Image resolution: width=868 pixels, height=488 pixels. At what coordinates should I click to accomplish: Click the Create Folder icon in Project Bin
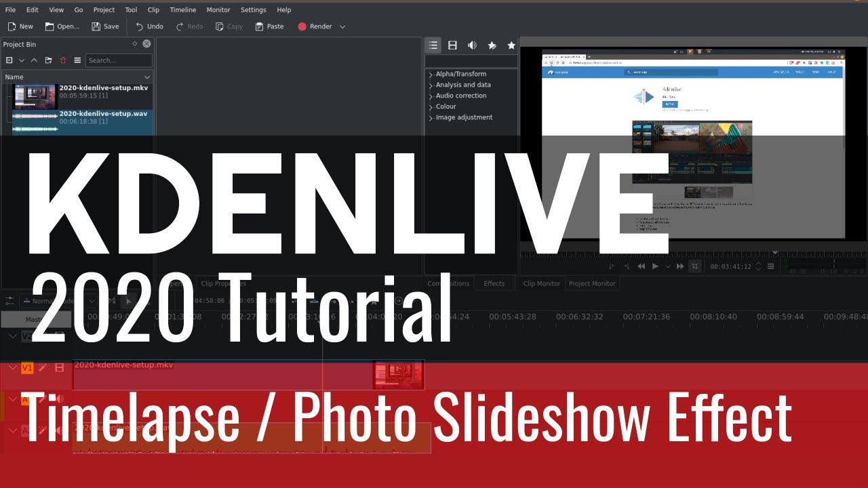48,60
